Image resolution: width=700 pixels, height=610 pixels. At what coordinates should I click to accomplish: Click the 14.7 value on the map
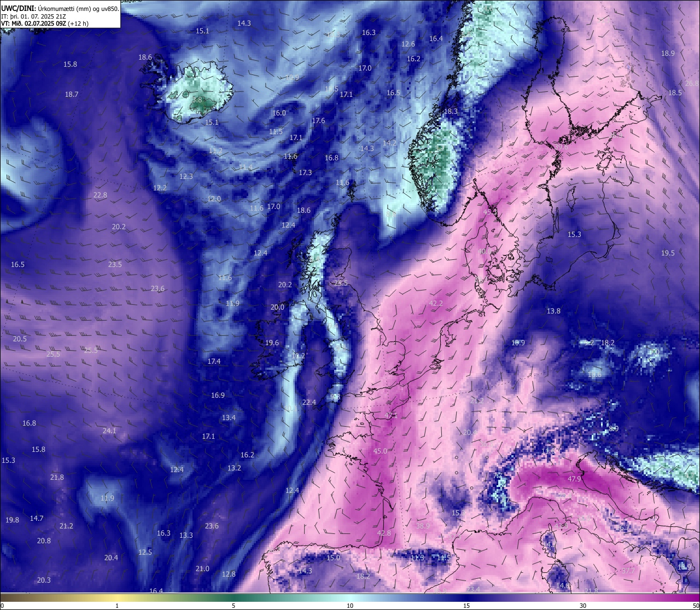point(37,518)
